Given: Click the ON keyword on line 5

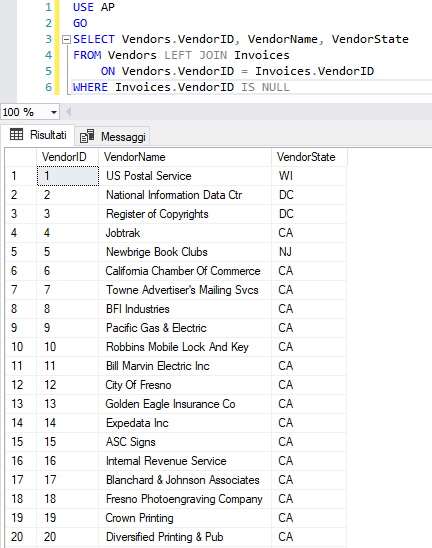Looking at the screenshot, I should click(108, 71).
